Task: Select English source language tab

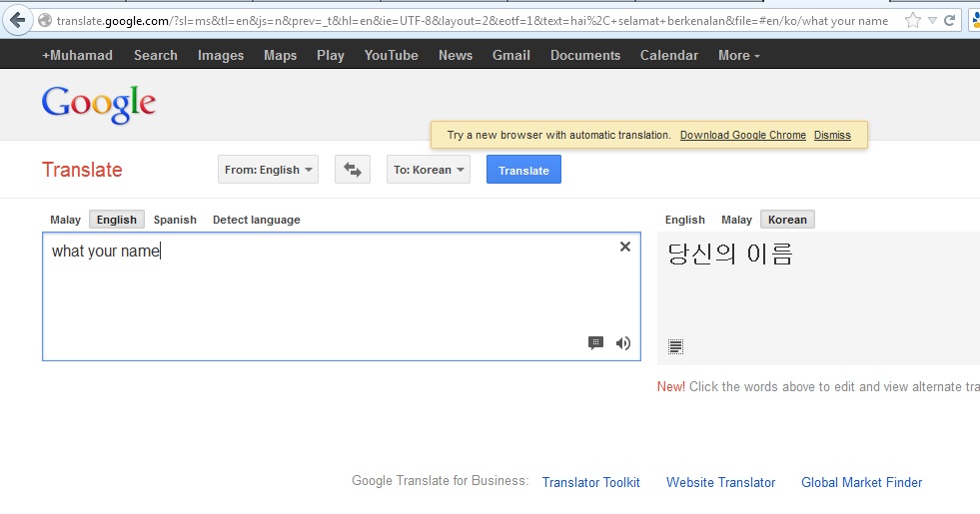Action: tap(117, 220)
